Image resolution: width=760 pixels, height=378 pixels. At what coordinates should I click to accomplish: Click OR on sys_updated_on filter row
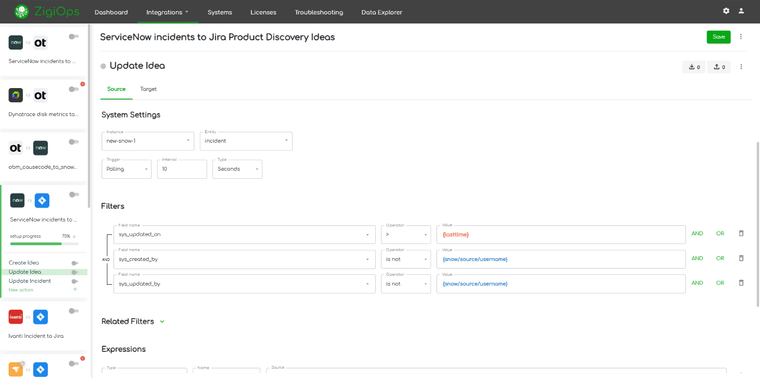tap(720, 234)
